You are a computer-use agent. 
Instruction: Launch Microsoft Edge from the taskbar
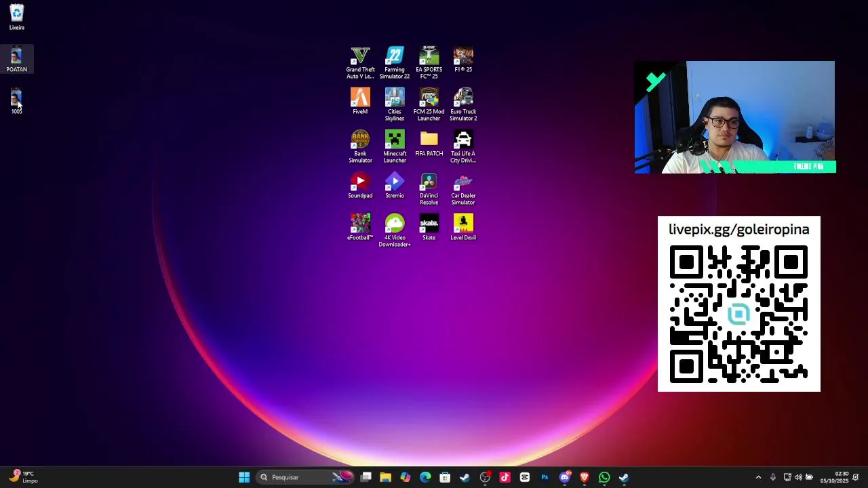(425, 477)
